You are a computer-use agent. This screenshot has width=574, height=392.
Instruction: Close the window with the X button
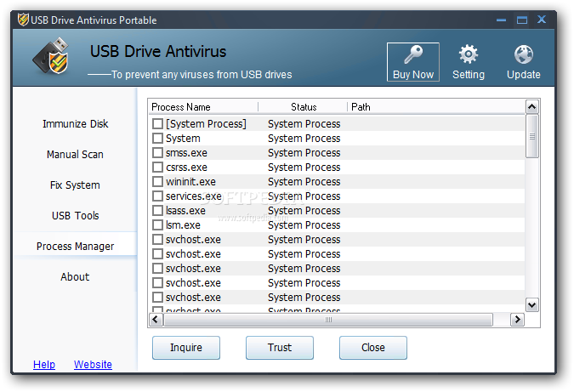pos(542,19)
